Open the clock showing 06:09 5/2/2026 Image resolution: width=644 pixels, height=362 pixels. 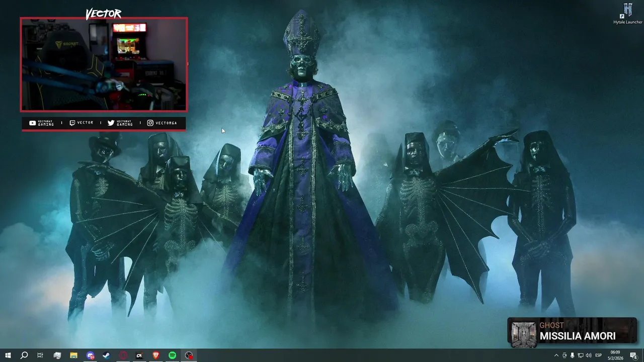click(x=615, y=355)
